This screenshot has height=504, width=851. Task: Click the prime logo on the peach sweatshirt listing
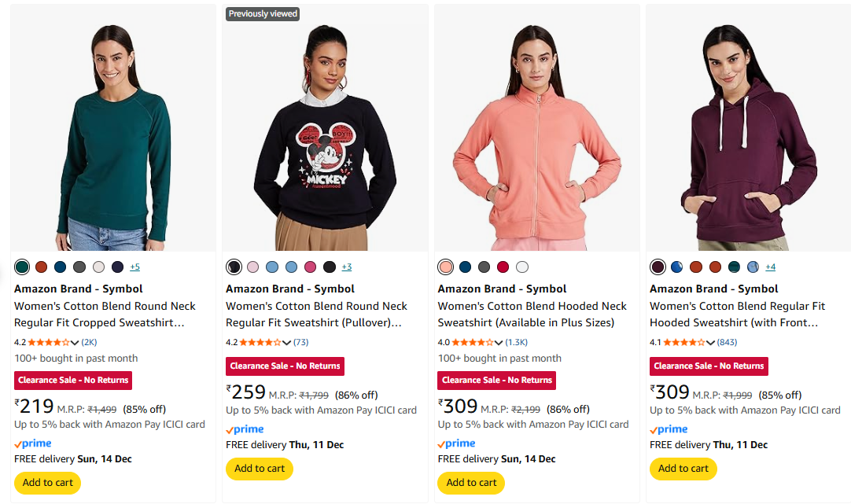(457, 443)
